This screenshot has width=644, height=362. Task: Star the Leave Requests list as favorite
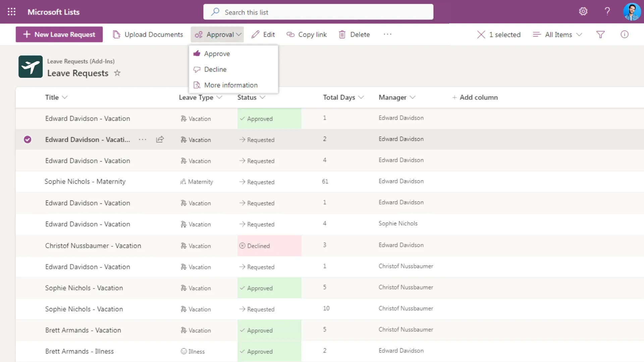coord(117,73)
